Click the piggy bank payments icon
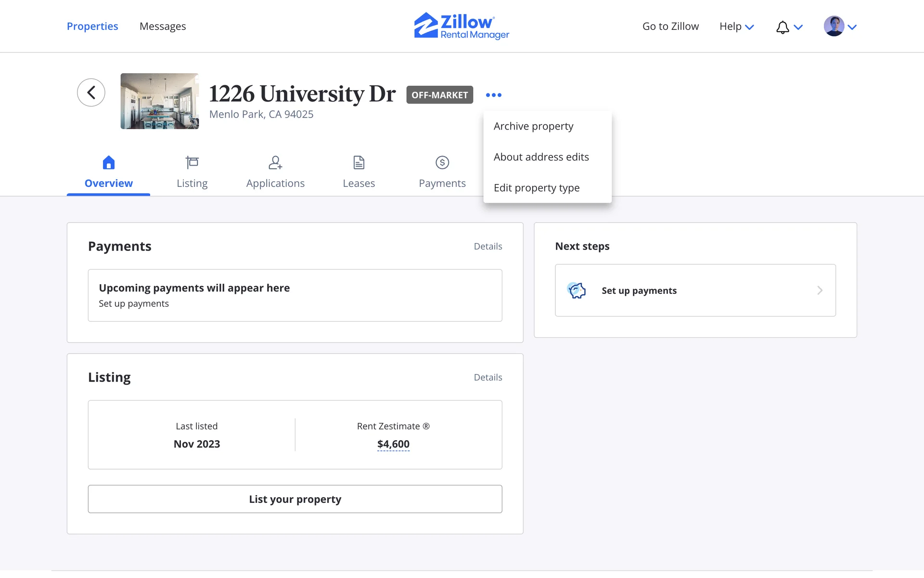The height and width of the screenshot is (578, 924). tap(577, 290)
